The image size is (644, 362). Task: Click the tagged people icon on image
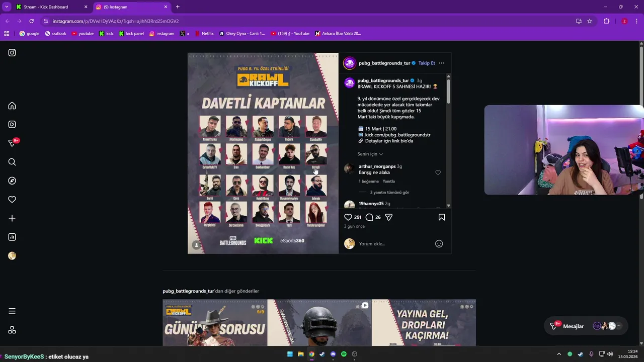[x=196, y=245]
